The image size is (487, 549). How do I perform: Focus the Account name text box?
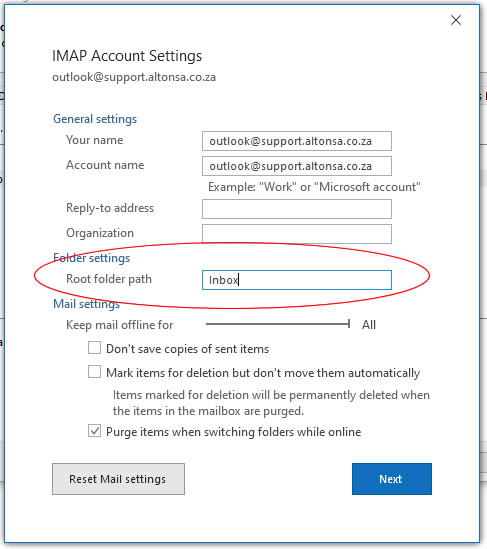[297, 166]
